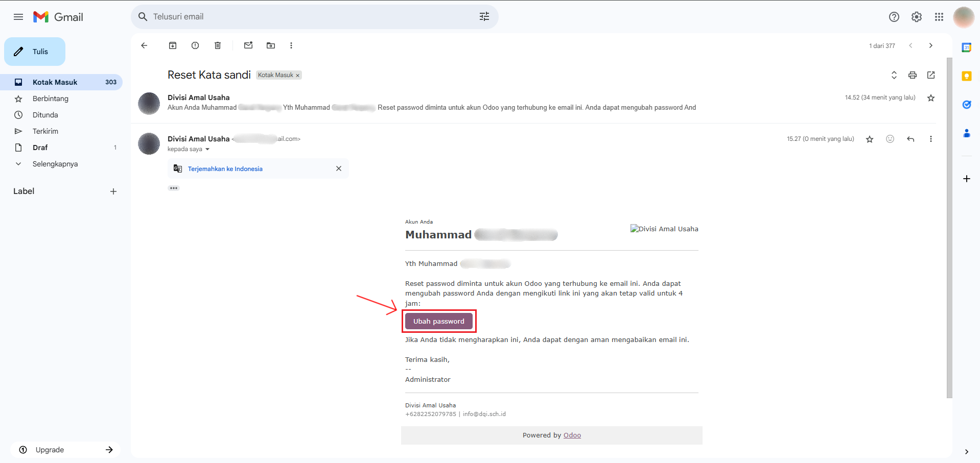
Task: Print the entire conversation
Action: pos(913,75)
